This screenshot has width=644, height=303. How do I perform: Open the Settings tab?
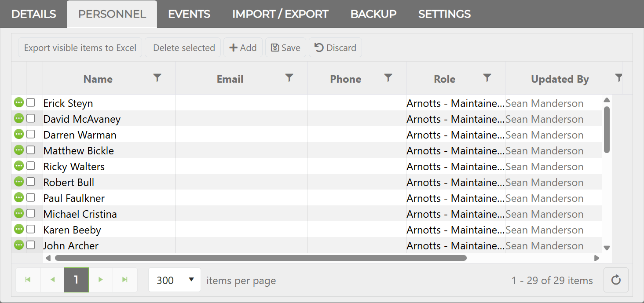[444, 14]
